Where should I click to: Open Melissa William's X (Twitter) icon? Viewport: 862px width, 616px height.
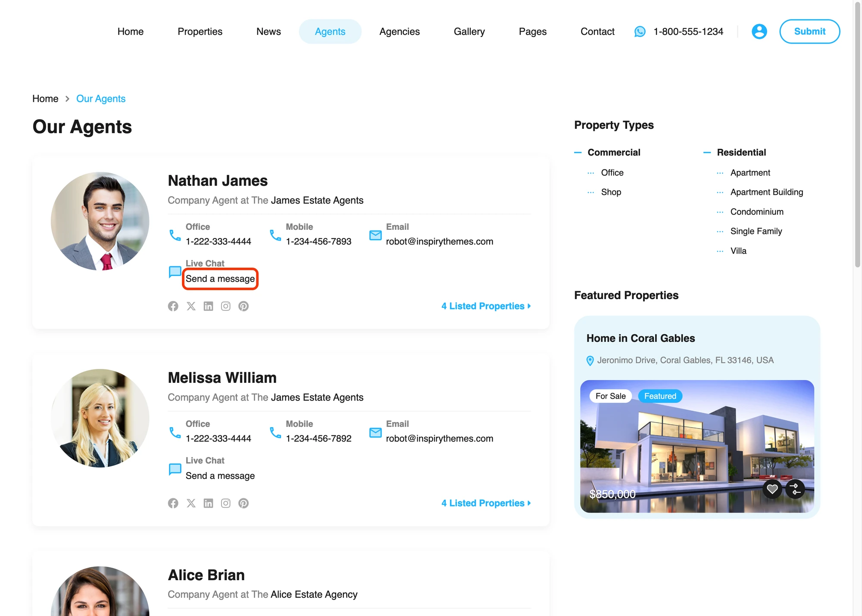(191, 503)
